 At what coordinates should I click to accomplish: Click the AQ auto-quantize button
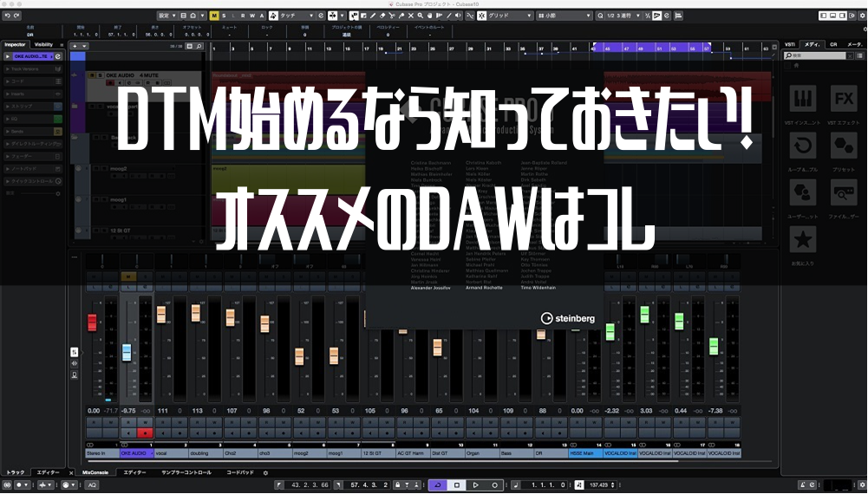(92, 485)
